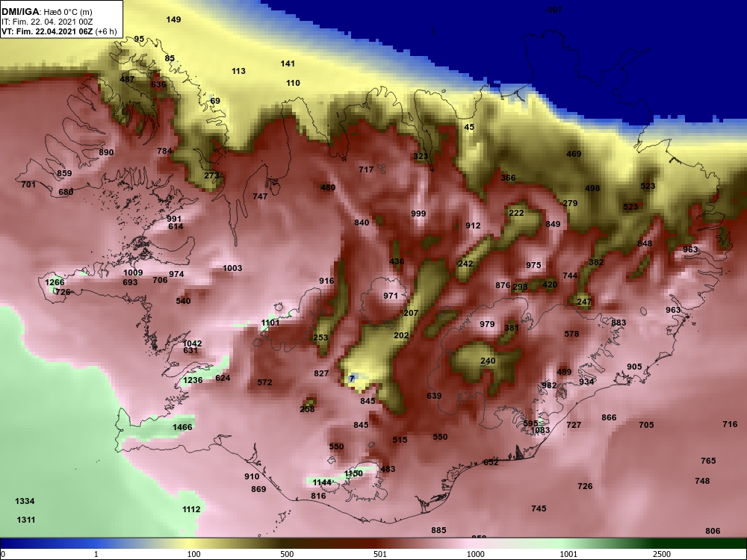Click the map value '240'

click(488, 361)
